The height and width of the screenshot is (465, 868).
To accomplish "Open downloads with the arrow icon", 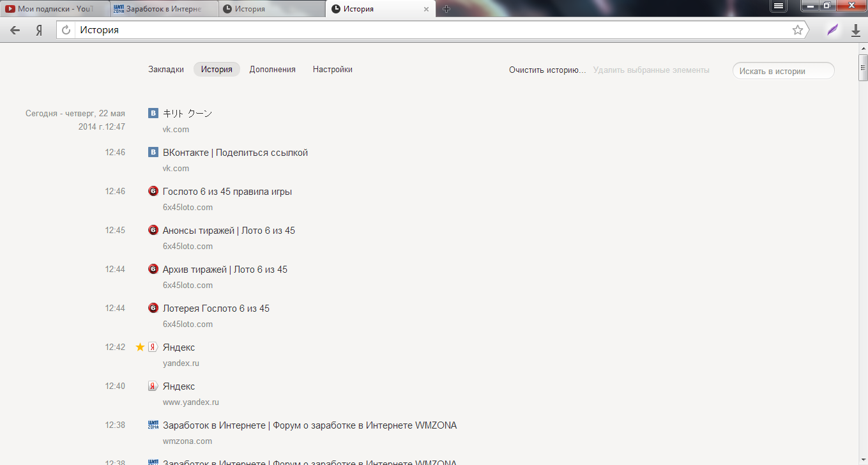I will pyautogui.click(x=856, y=30).
